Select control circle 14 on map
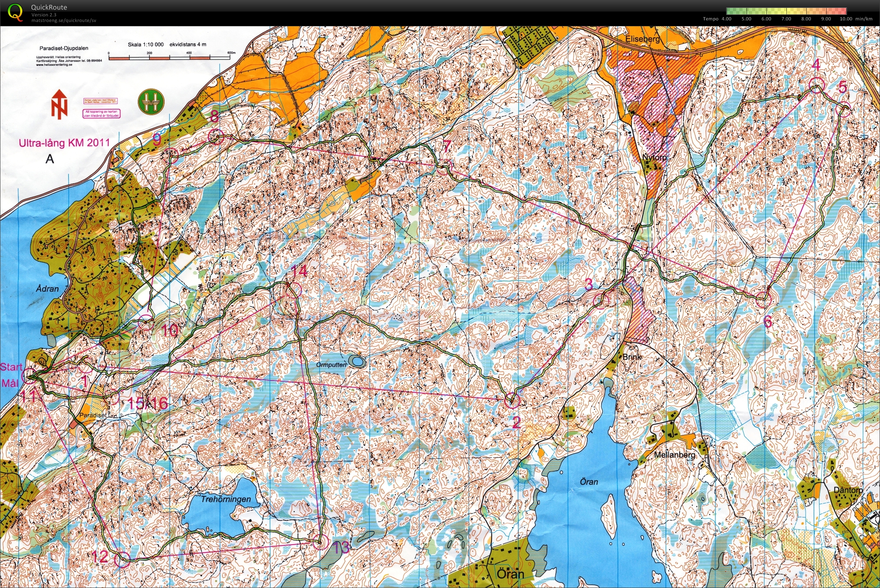The height and width of the screenshot is (588, 880). (x=294, y=290)
